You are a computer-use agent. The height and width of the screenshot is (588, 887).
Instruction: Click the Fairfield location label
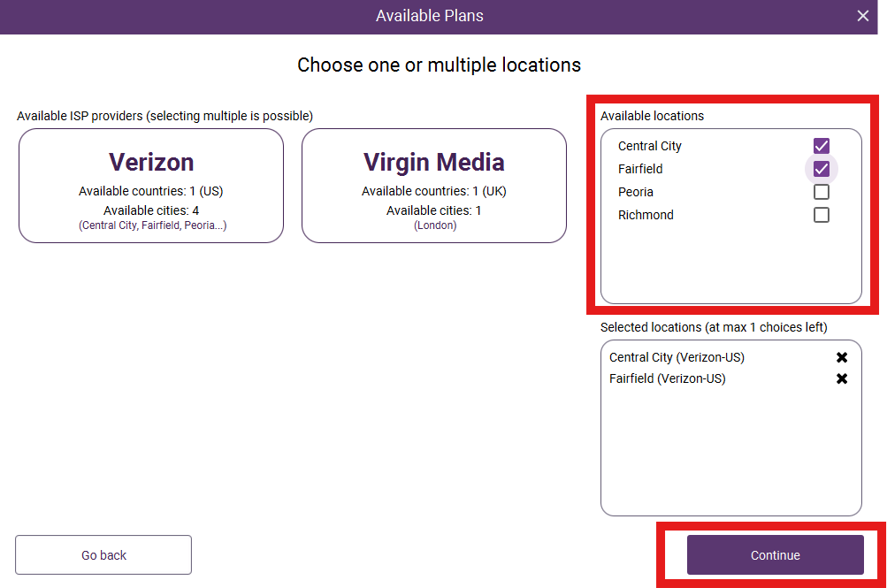tap(640, 169)
